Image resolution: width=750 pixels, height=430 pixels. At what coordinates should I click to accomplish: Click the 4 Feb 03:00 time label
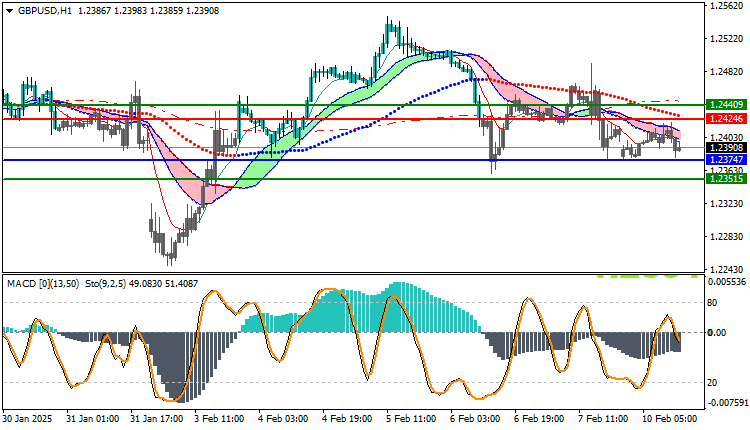pyautogui.click(x=284, y=419)
